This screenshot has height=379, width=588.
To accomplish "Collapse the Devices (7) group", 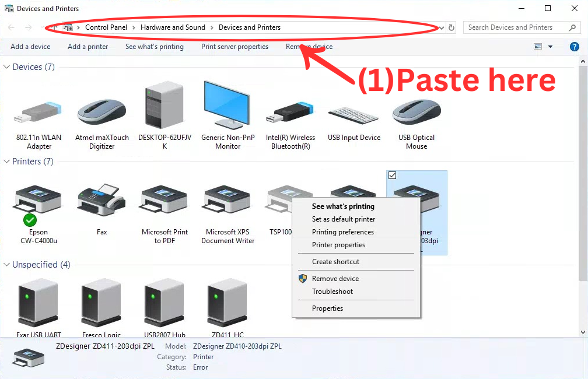I will [x=6, y=66].
